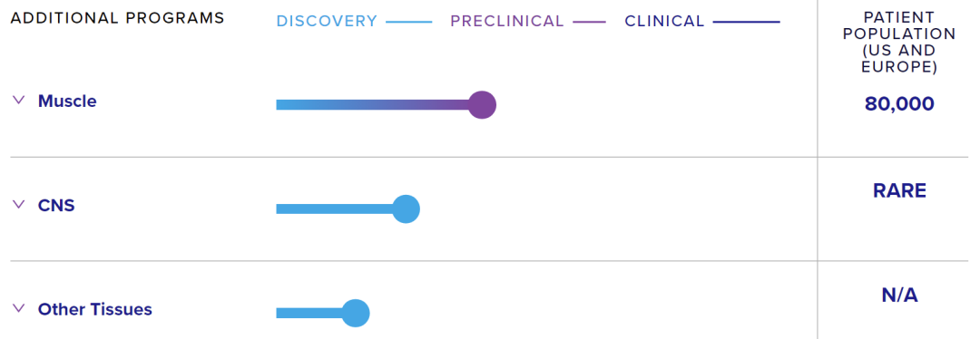The image size is (980, 339).
Task: Click the blue CNS progress endpoint dot
Action: point(406,208)
